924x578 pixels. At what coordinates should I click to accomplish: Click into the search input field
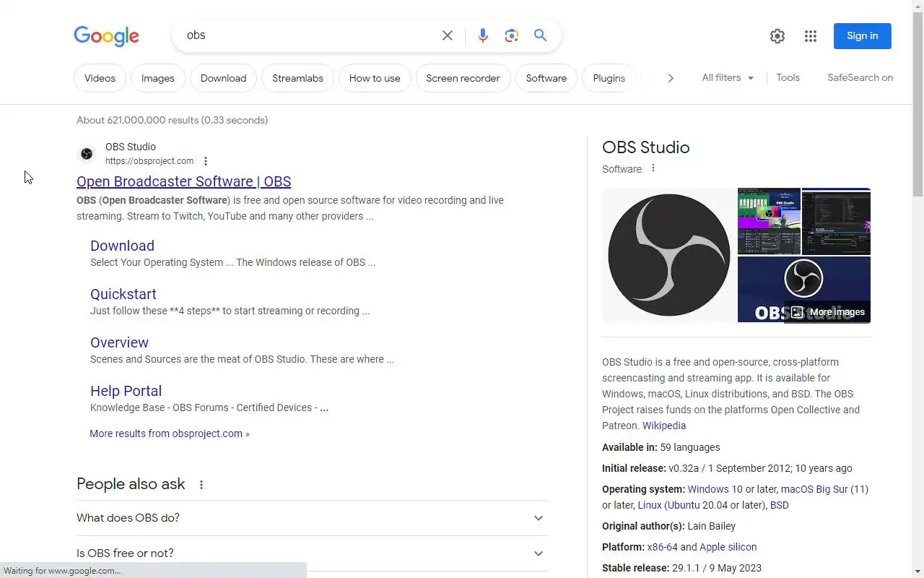310,35
